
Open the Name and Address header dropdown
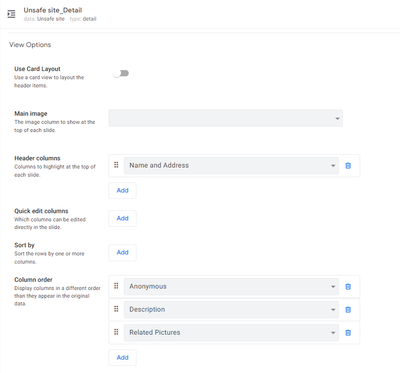[x=231, y=166]
